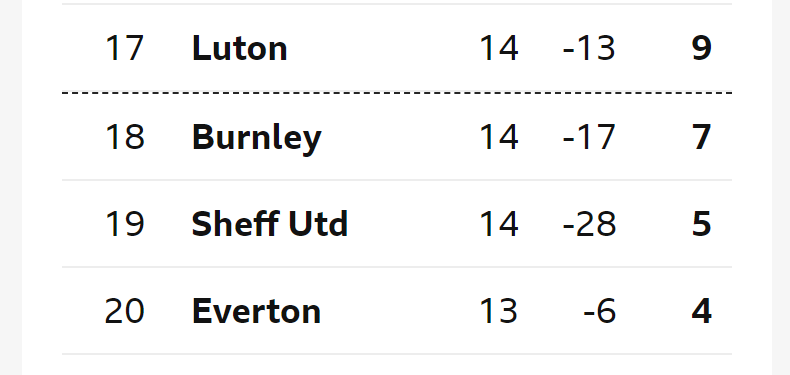The image size is (790, 375).
Task: Click Sheff Utd's points total of 5
Action: (x=702, y=224)
